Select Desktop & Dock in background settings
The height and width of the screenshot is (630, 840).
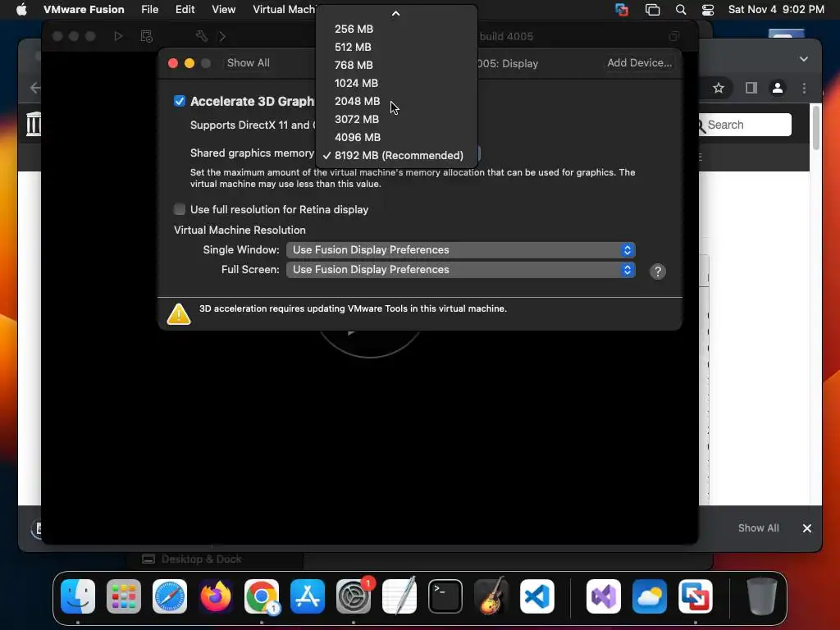coord(192,559)
